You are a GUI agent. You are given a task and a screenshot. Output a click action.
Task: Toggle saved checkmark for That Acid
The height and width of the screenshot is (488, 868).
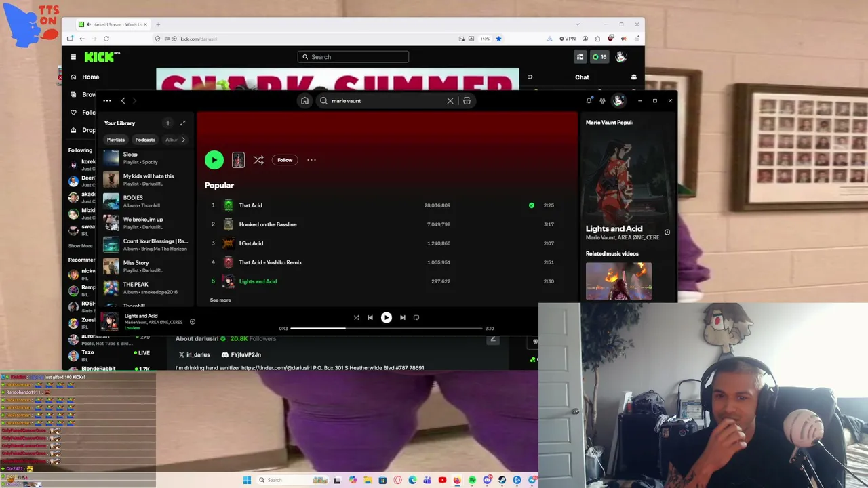pyautogui.click(x=532, y=205)
